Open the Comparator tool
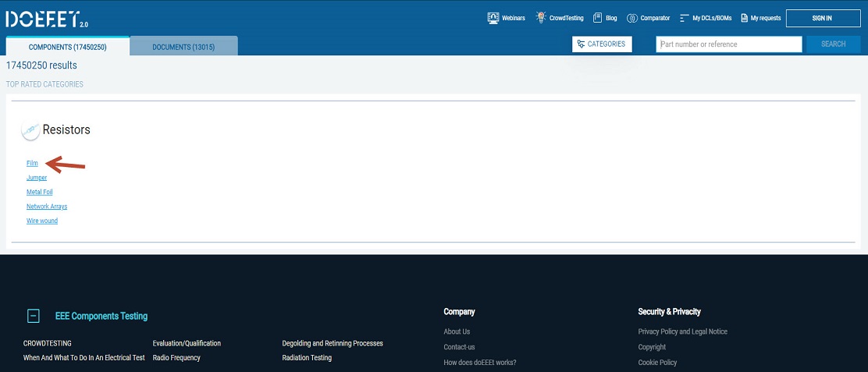The image size is (868, 372). 655,18
